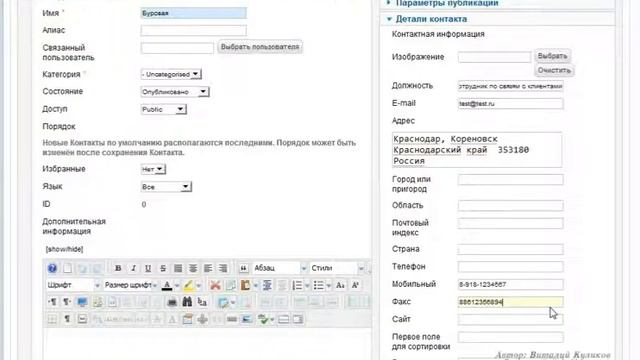Set left-to-right text direction

point(52,302)
